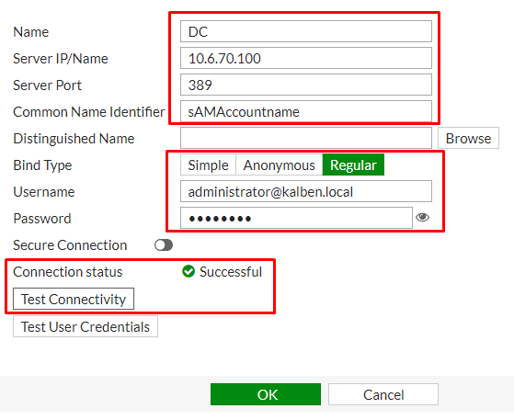514x420 pixels.
Task: Edit the Common Name Identifier field
Action: [x=306, y=111]
